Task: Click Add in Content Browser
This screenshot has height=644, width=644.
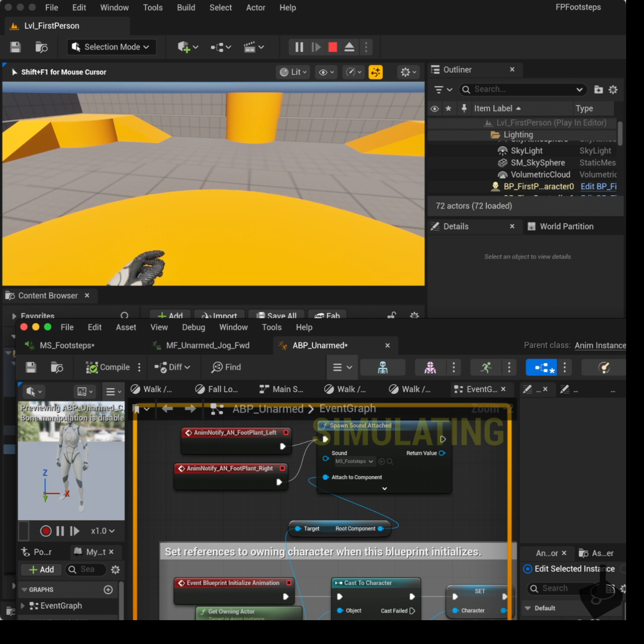Action: (x=170, y=315)
